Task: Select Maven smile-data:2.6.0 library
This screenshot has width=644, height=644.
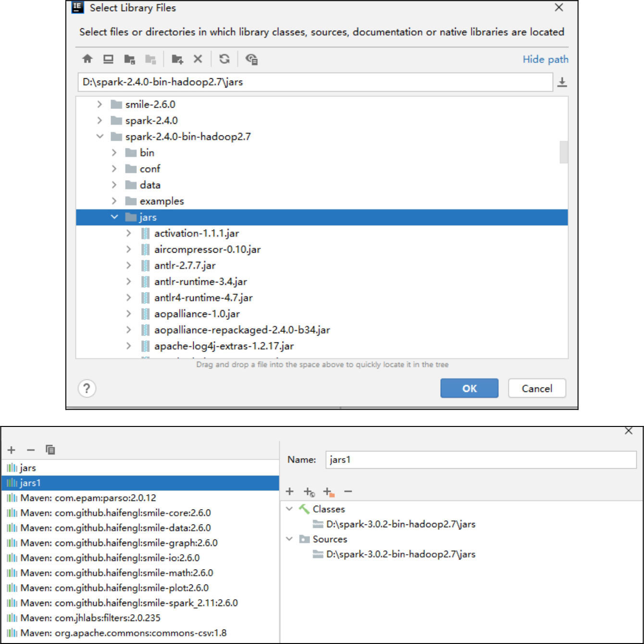Action: tap(140, 528)
